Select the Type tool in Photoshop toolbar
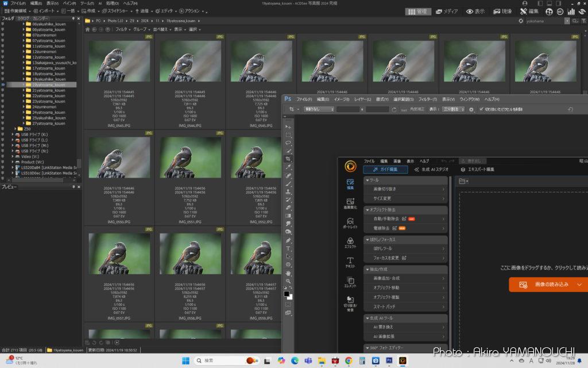 [288, 248]
